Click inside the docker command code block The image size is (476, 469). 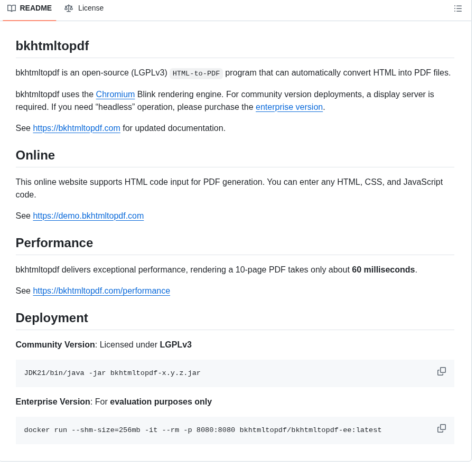(203, 429)
